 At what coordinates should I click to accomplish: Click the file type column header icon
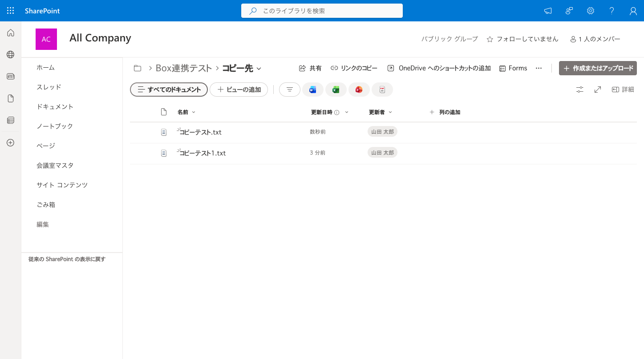click(164, 112)
